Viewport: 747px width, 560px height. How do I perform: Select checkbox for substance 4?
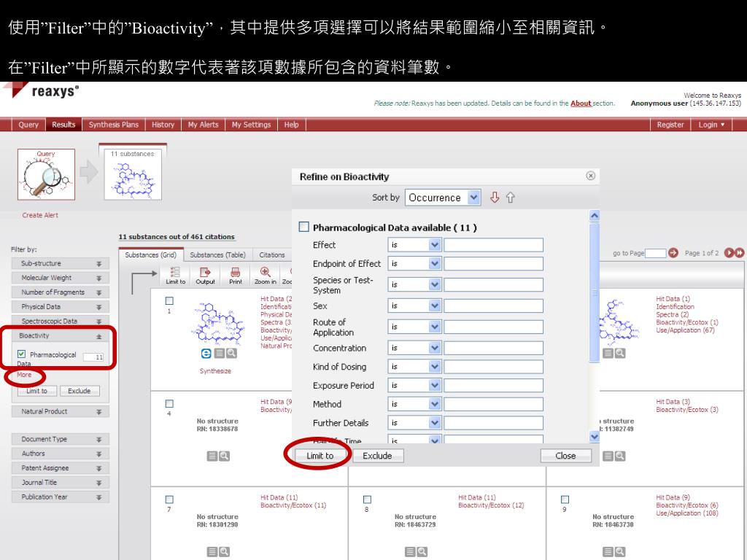[x=169, y=404]
